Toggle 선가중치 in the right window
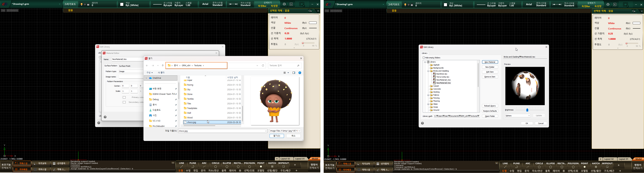 384,164
